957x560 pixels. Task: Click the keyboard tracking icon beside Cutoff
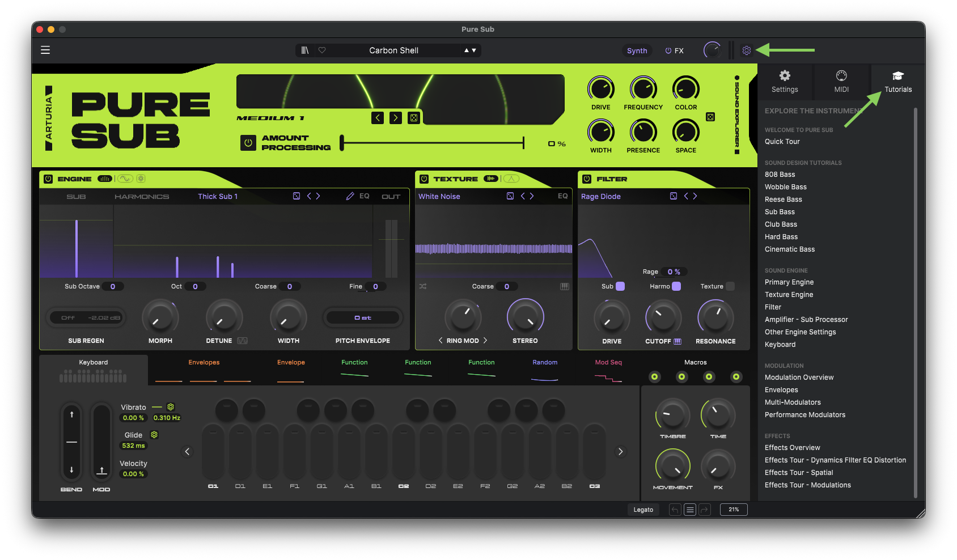coord(677,341)
